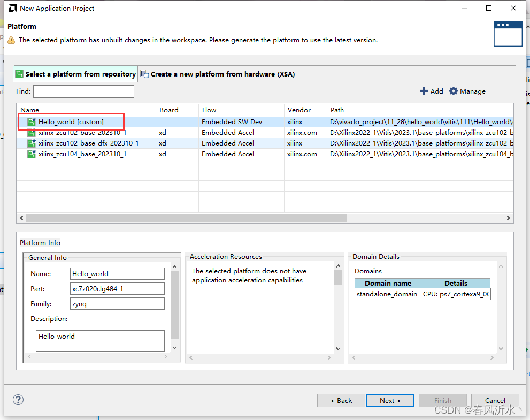The height and width of the screenshot is (420, 530).
Task: Click the plus icon next to Add
Action: point(424,91)
